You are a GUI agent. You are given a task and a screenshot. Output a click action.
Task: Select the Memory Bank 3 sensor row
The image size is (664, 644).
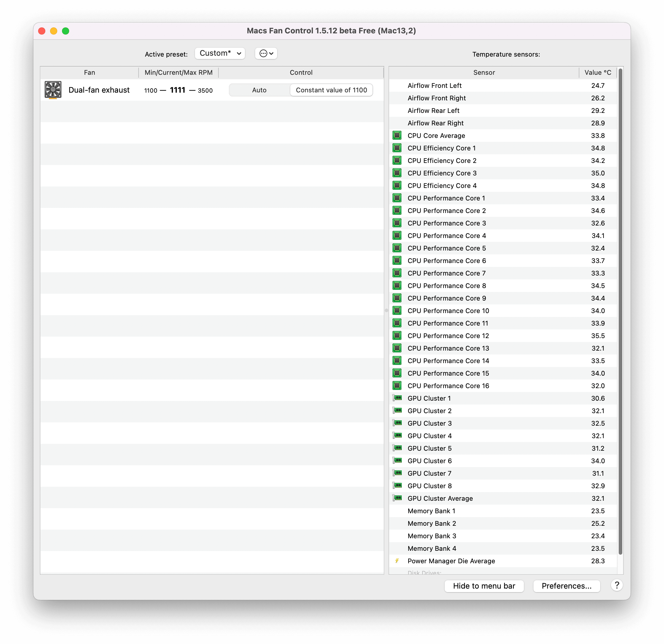coord(503,536)
